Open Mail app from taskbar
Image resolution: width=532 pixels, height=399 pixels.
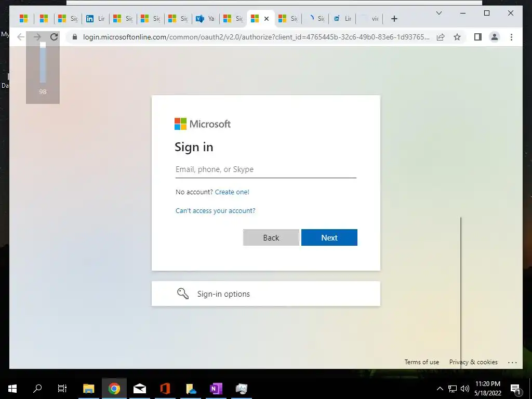(x=140, y=389)
